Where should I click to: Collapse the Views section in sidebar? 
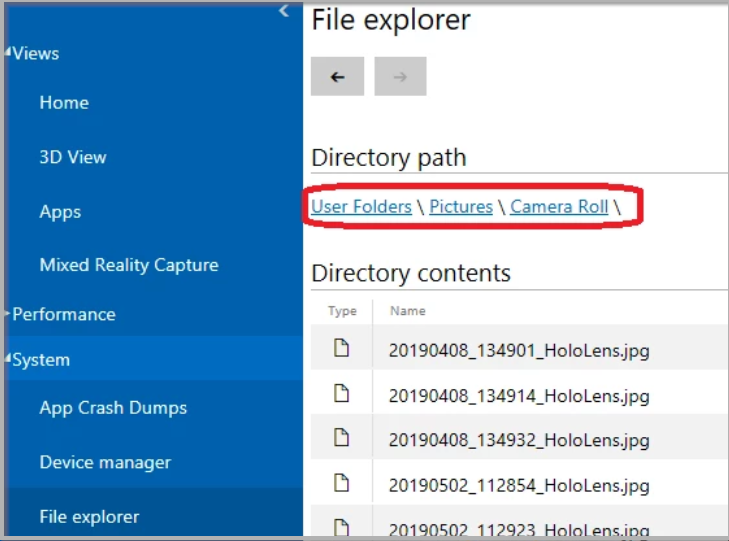(x=35, y=54)
